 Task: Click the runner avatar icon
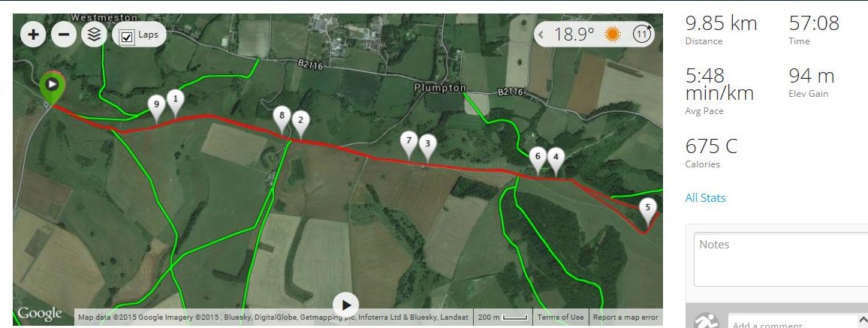707,320
